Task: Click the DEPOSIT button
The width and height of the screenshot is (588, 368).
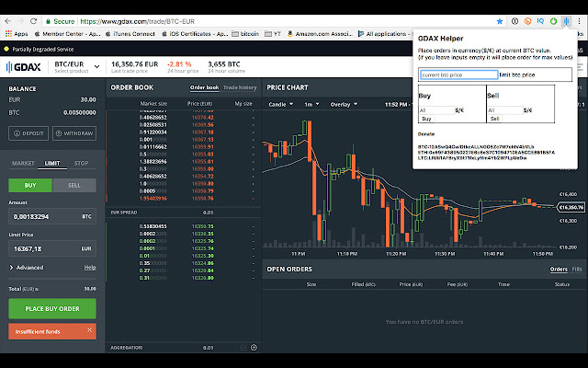Action: [28, 133]
